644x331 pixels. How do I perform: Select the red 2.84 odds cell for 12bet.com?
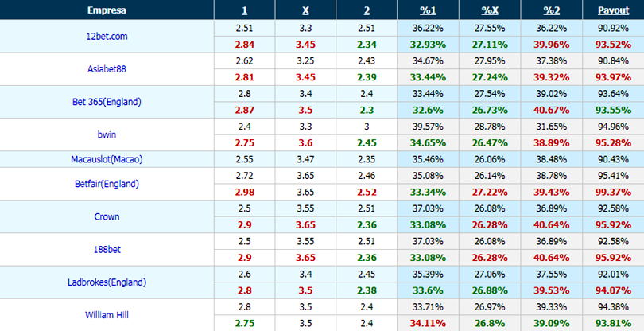point(245,45)
